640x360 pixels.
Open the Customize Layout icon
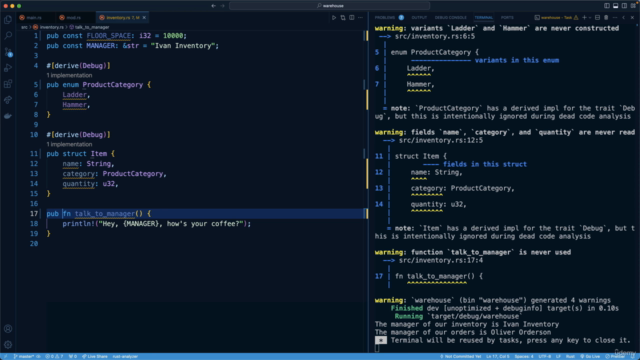(633, 6)
